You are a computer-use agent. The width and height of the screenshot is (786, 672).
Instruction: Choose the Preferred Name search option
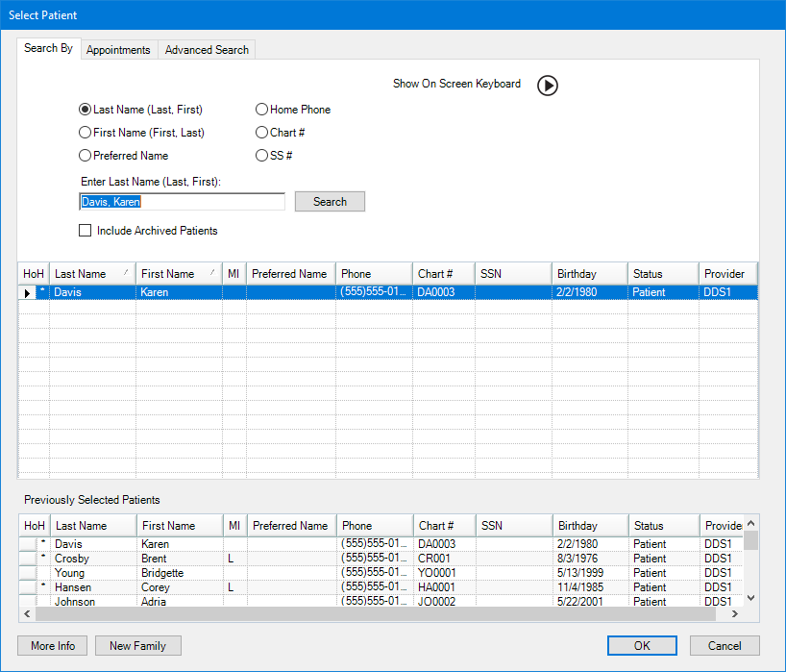pos(86,156)
